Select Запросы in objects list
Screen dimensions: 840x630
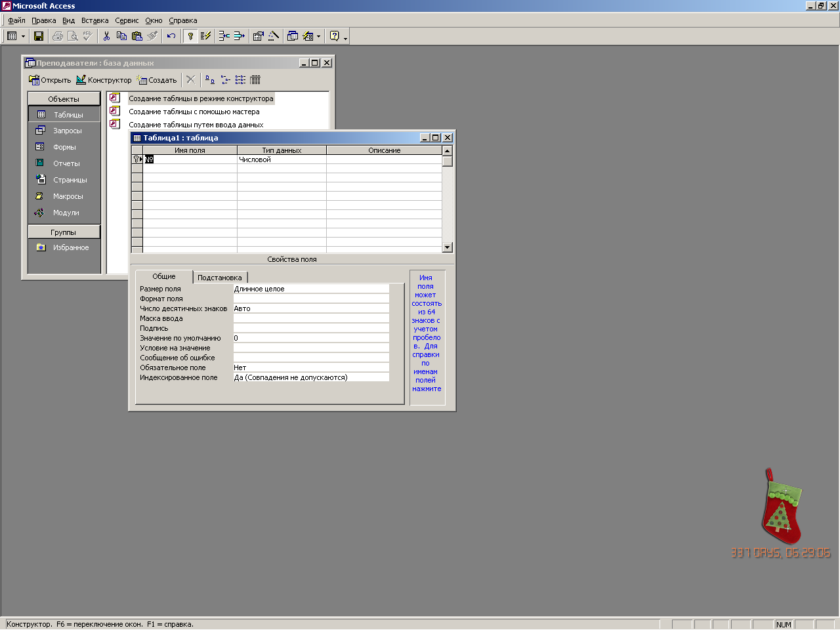pyautogui.click(x=64, y=131)
